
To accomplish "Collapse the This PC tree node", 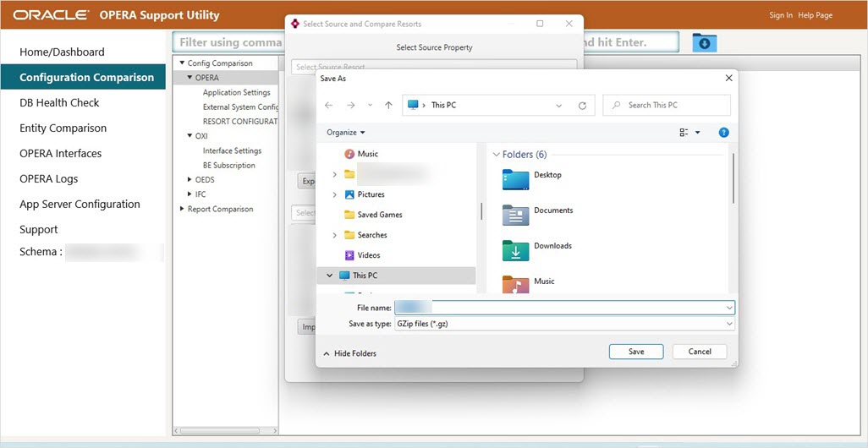I will click(330, 276).
